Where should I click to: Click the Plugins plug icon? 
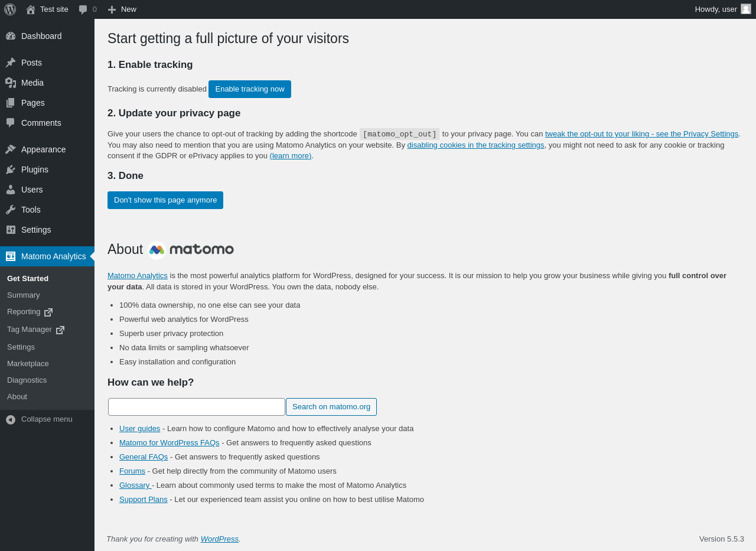[11, 169]
